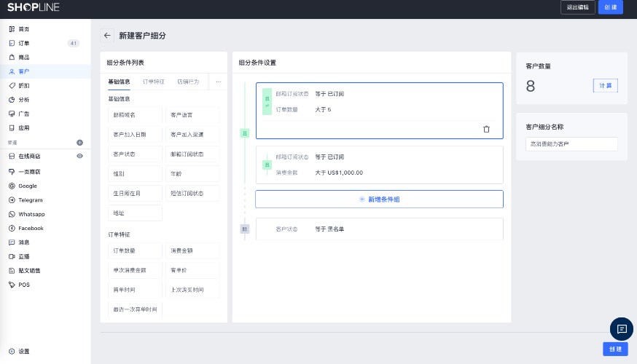The image size is (637, 364).
Task: Click 创建 button in top bar
Action: [611, 7]
